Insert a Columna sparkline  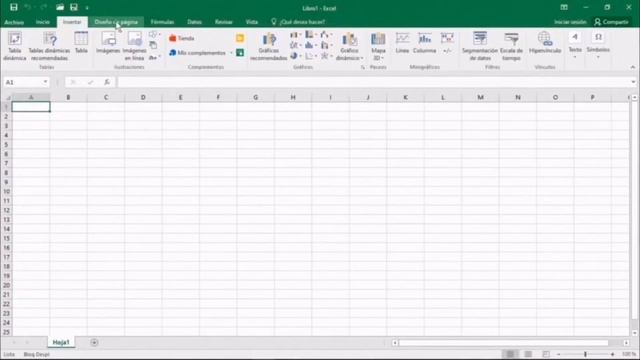[424, 42]
